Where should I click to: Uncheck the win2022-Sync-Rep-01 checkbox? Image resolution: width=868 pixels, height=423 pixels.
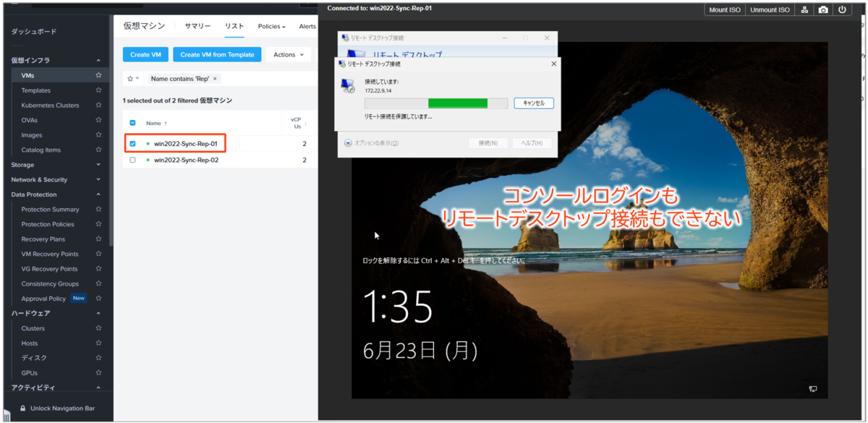(x=132, y=143)
